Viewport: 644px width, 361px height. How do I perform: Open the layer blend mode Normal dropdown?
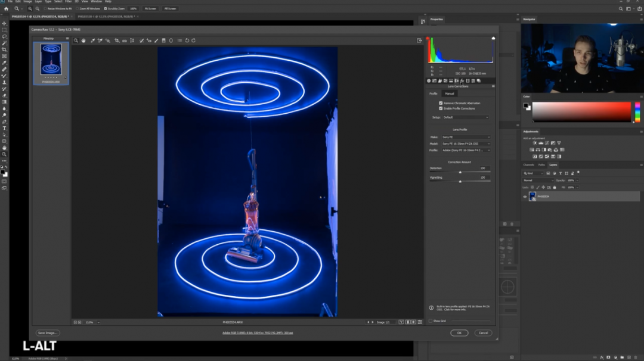click(538, 181)
